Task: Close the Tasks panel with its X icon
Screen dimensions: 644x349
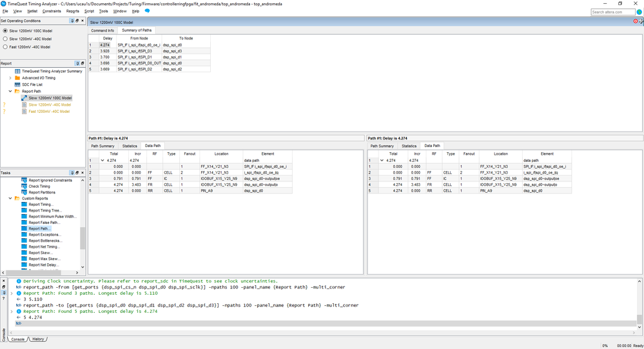Action: [82, 173]
